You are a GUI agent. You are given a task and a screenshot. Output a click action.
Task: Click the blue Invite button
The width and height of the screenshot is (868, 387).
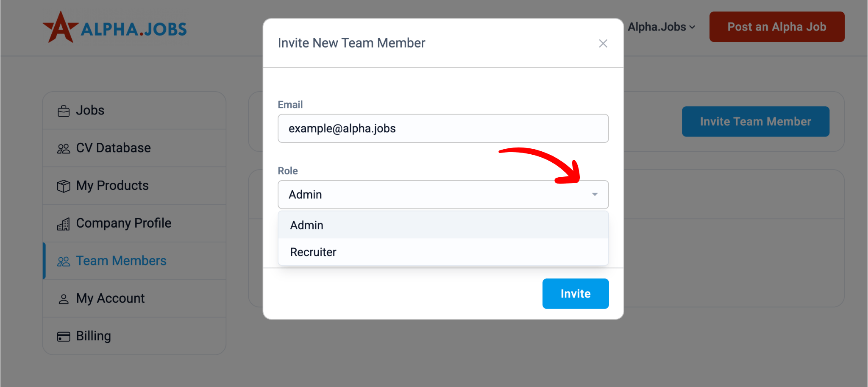click(576, 294)
